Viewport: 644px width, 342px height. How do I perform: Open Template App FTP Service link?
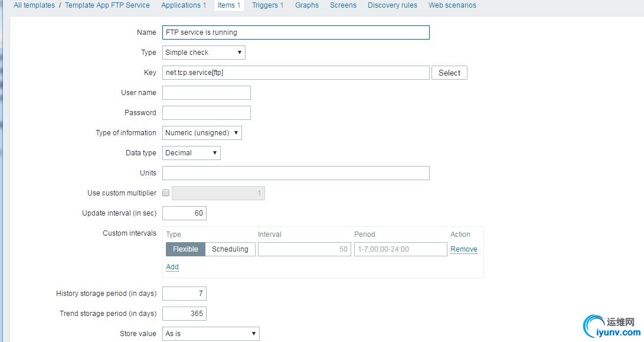tap(107, 5)
